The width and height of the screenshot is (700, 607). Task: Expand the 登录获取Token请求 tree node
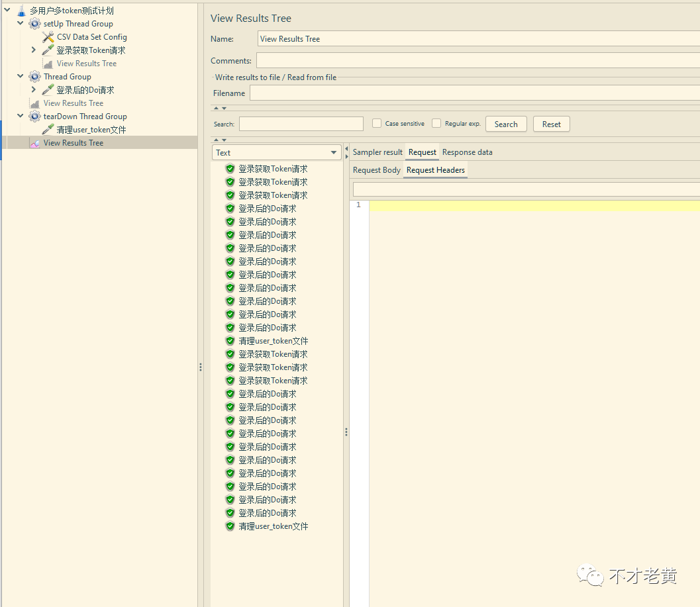point(34,50)
